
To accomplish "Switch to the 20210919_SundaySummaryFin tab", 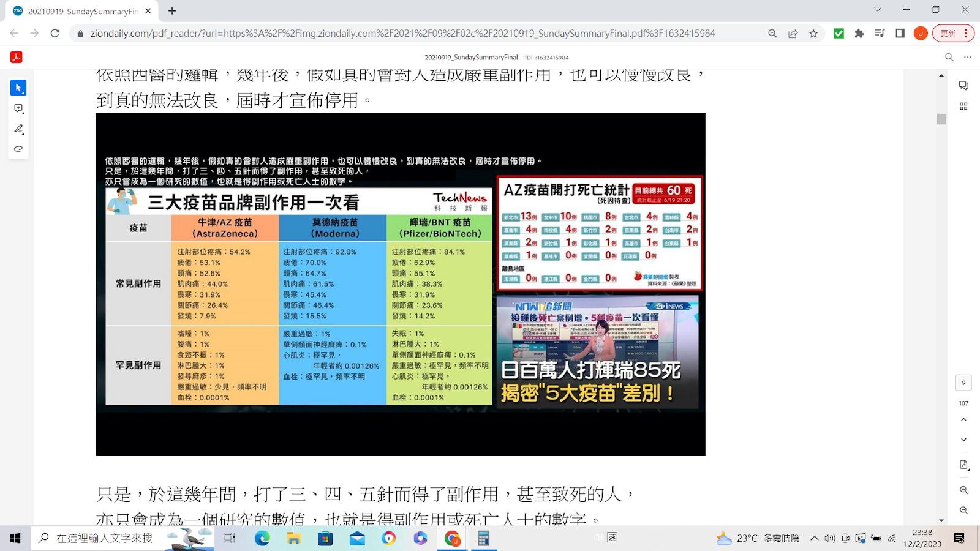I will click(x=83, y=11).
